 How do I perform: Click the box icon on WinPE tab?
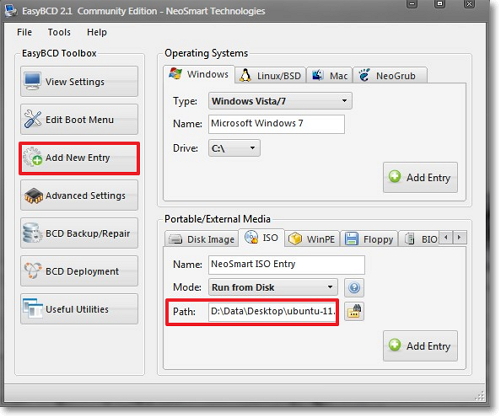(295, 239)
